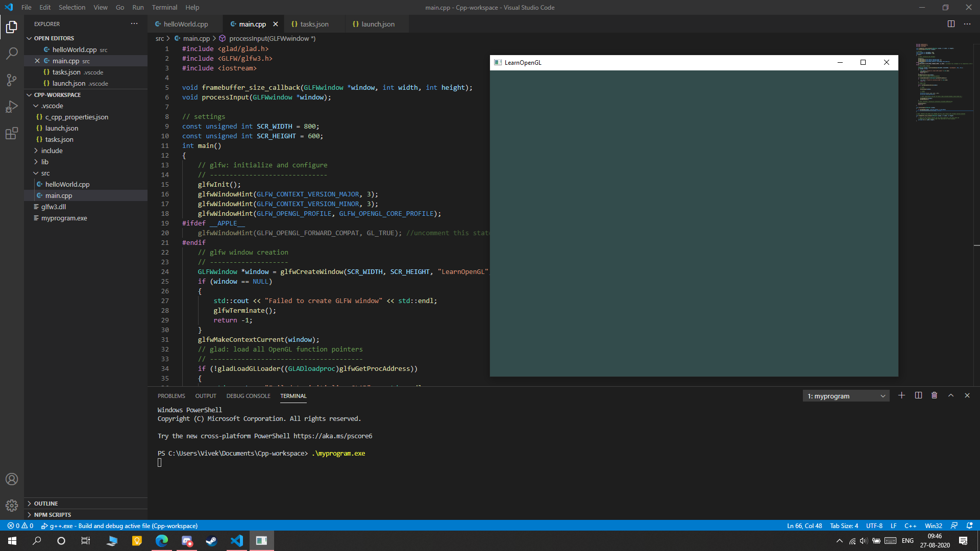Collapse the src folder
Screen dimensions: 980x551
tap(45, 173)
